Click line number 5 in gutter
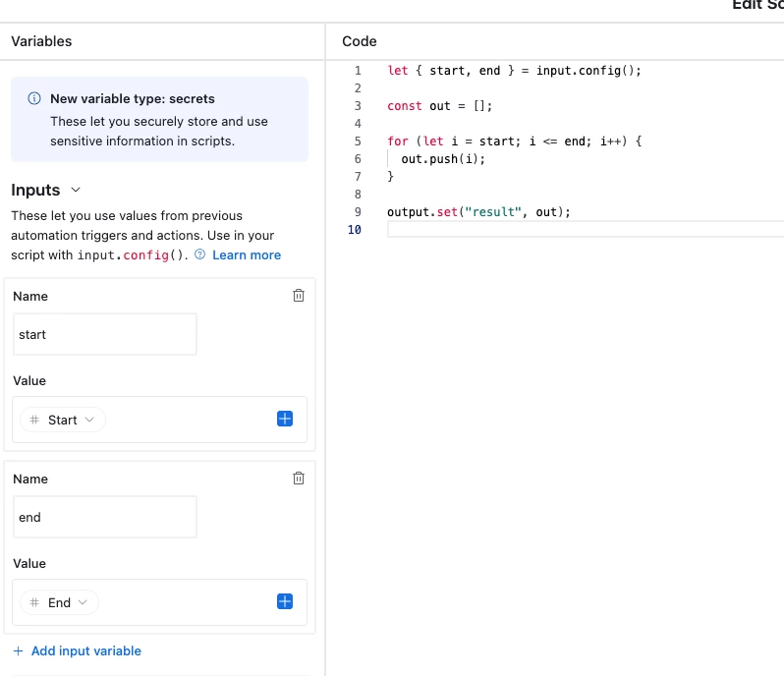 click(x=358, y=141)
